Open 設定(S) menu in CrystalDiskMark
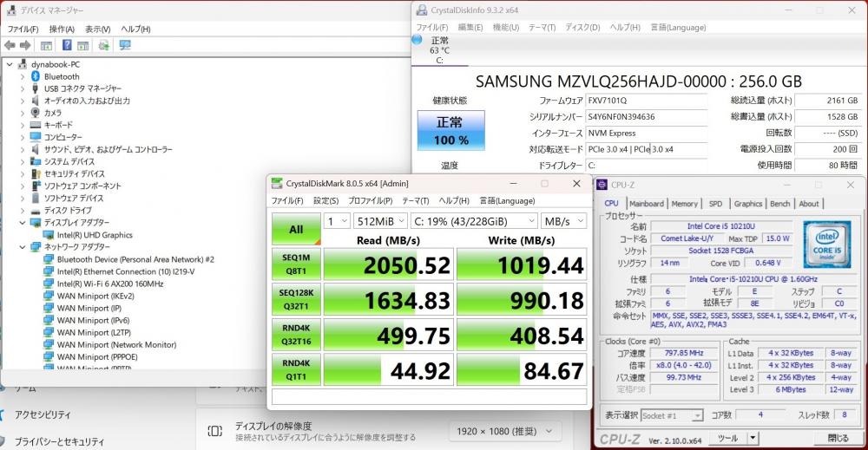The height and width of the screenshot is (450, 868). point(326,200)
